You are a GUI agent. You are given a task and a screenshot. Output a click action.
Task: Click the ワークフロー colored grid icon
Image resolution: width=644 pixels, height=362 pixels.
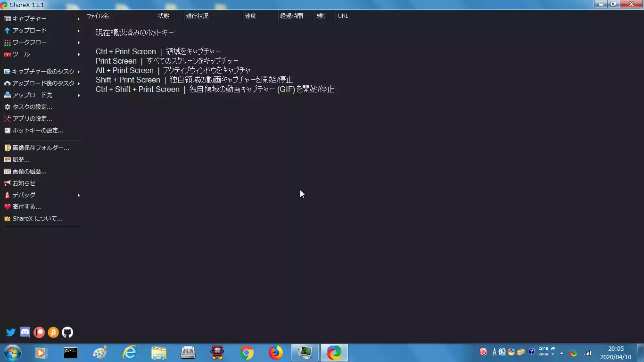coord(8,42)
